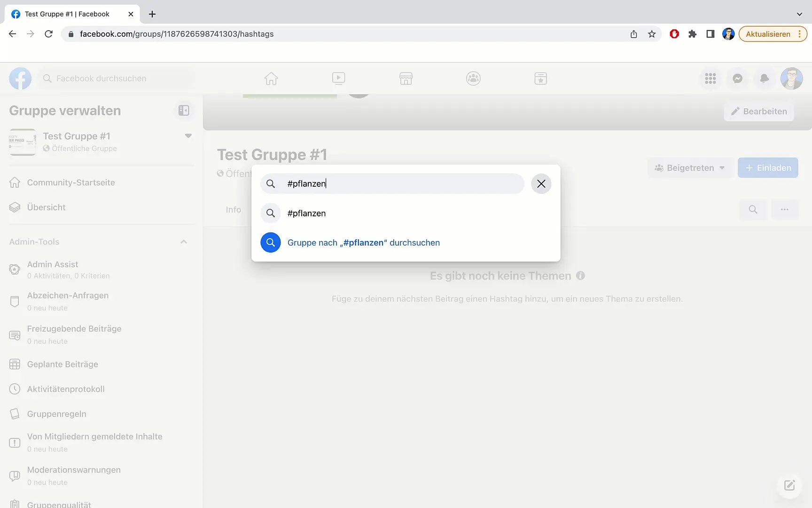This screenshot has width=812, height=508.
Task: Switch to the Info tab
Action: (x=234, y=210)
